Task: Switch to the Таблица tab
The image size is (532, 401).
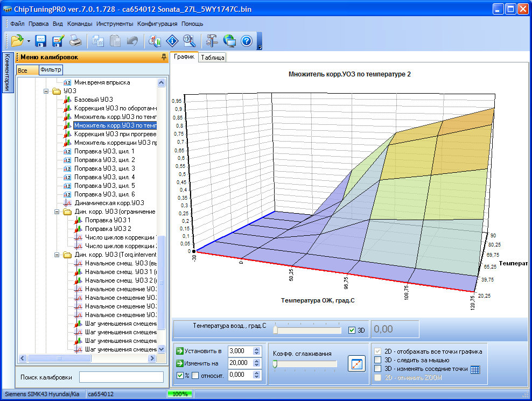Action: (x=213, y=57)
